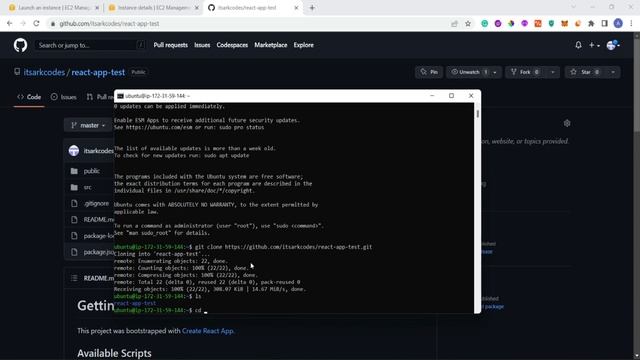Close the 'Launch an instance' browser tab
640x360 pixels.
97,8
